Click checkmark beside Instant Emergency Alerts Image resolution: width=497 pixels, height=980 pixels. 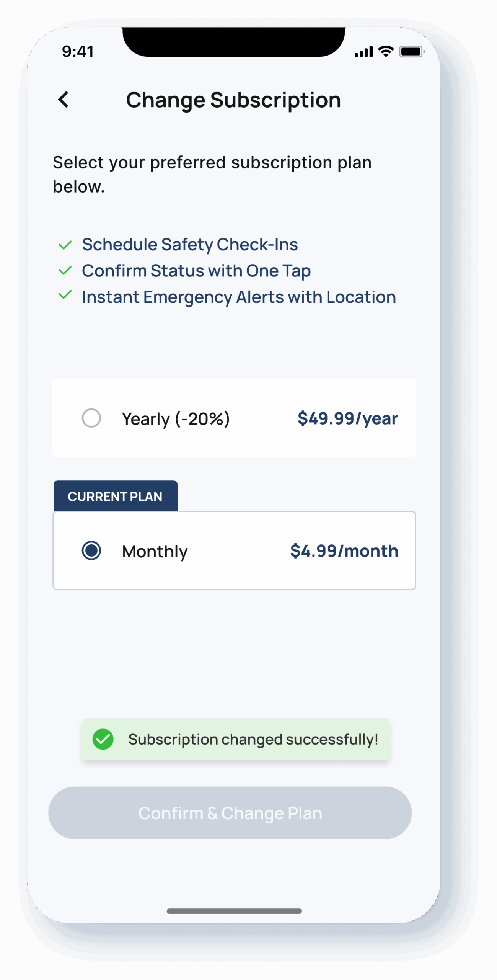[65, 295]
